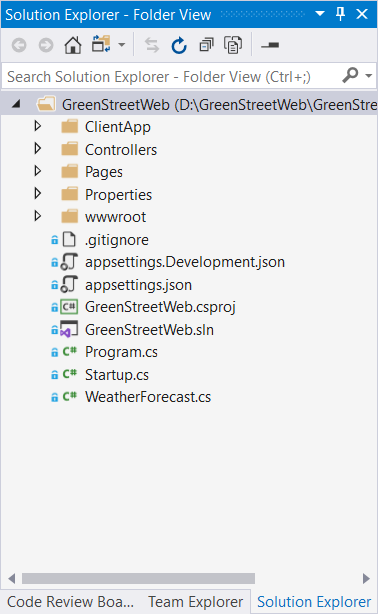Focus the Search Solution Explorer field
378x614 pixels.
pos(189,77)
